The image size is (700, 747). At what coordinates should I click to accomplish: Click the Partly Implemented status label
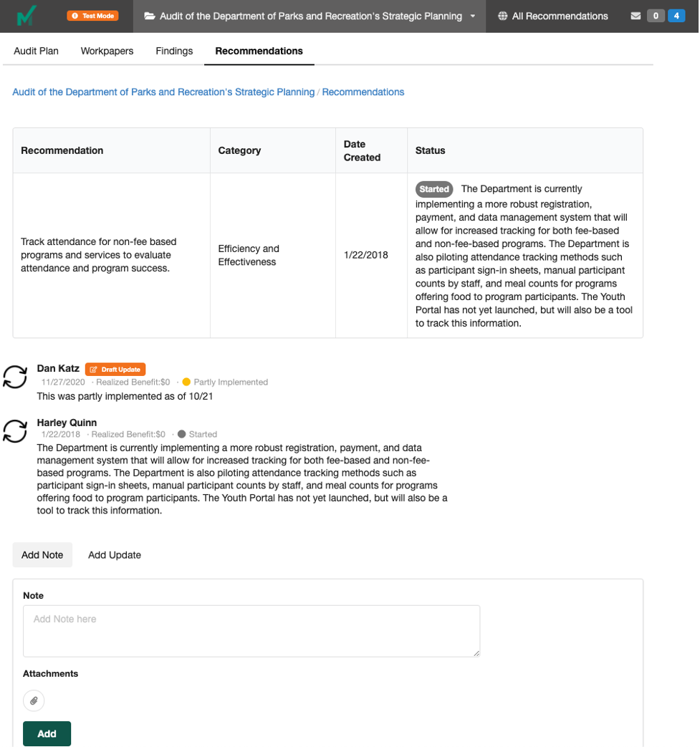tap(231, 382)
